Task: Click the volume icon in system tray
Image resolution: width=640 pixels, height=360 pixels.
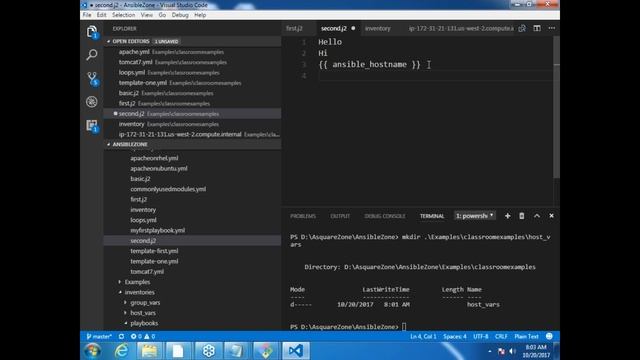Action: 512,351
